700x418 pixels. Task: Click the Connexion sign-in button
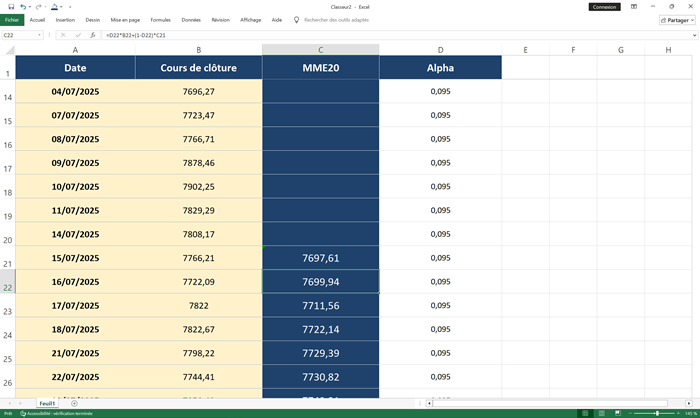coord(604,6)
